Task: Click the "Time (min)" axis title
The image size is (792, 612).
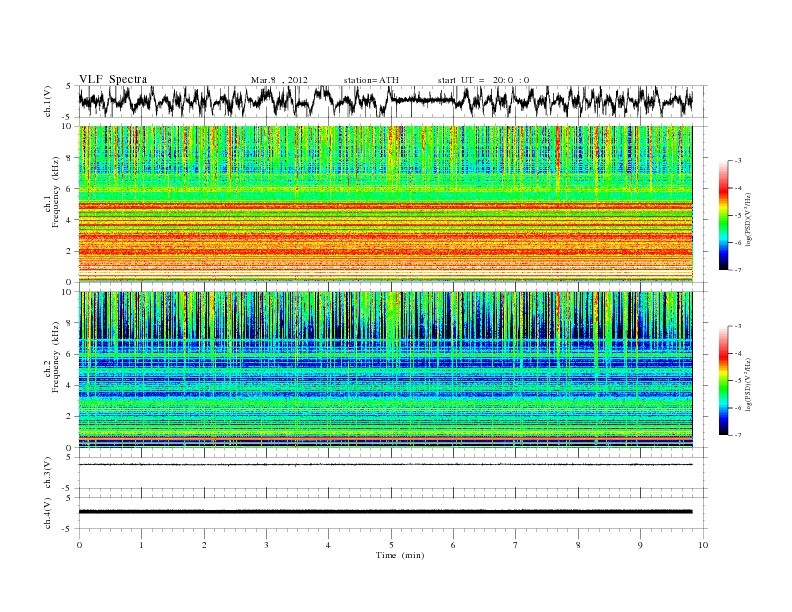Action: tap(400, 555)
